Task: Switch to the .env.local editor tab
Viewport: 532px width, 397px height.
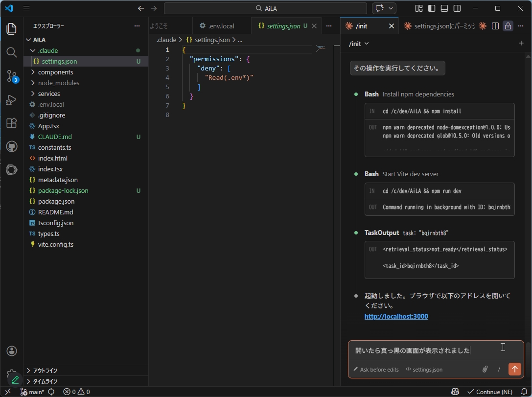Action: pyautogui.click(x=220, y=26)
